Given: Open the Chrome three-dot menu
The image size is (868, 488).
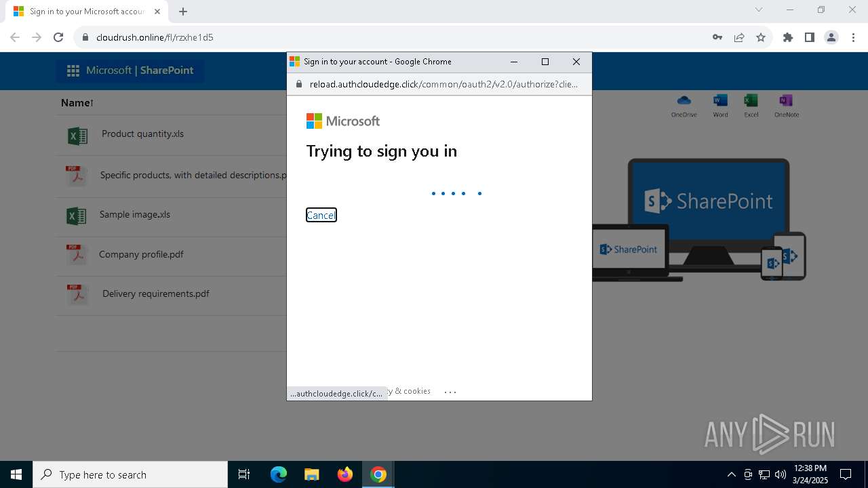Looking at the screenshot, I should point(853,37).
